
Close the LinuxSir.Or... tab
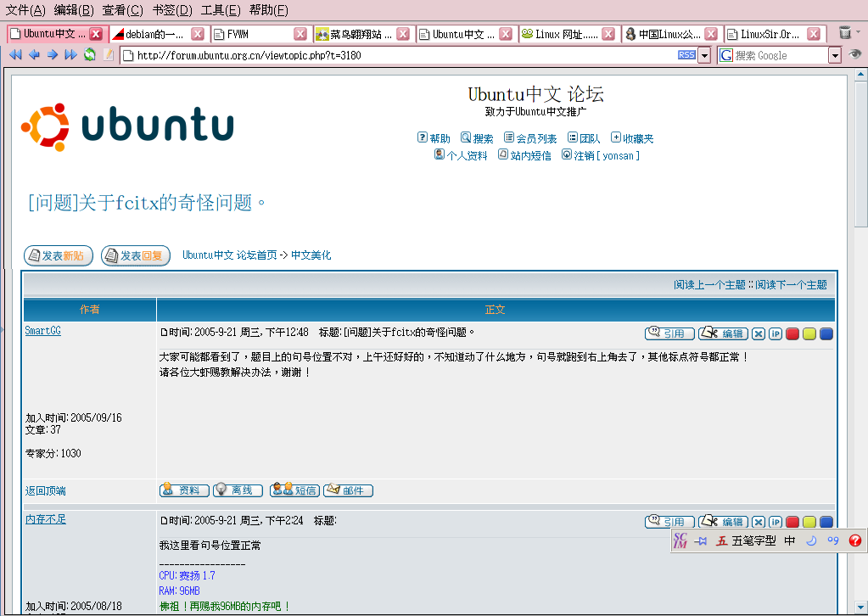813,34
